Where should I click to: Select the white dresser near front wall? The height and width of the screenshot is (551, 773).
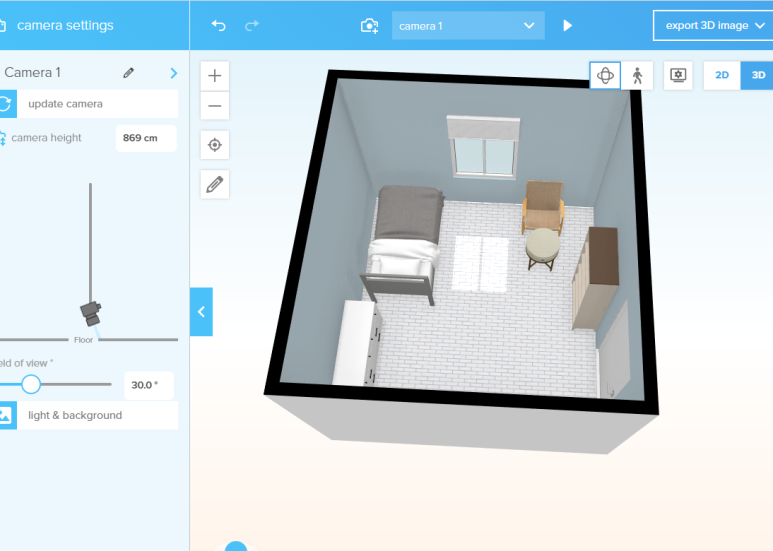tap(357, 343)
